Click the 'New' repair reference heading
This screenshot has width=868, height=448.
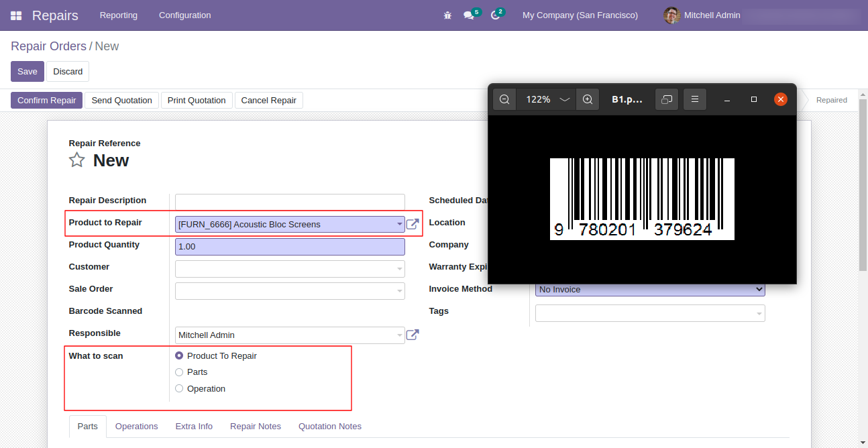(111, 160)
